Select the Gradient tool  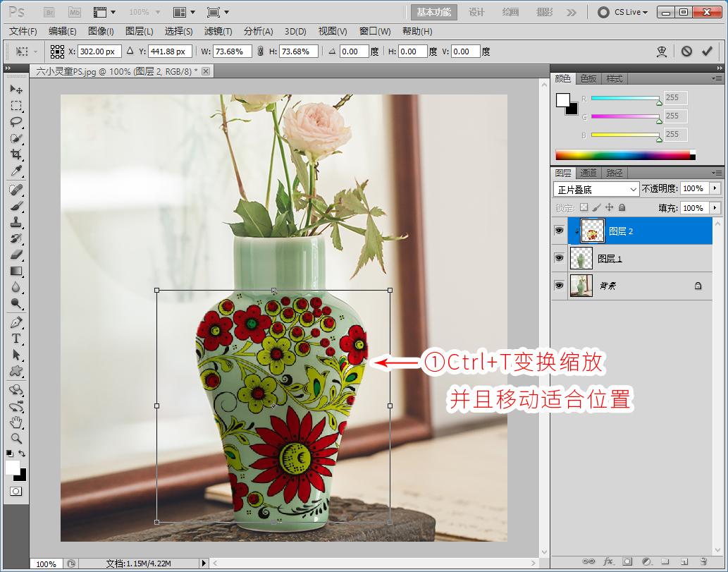(16, 271)
